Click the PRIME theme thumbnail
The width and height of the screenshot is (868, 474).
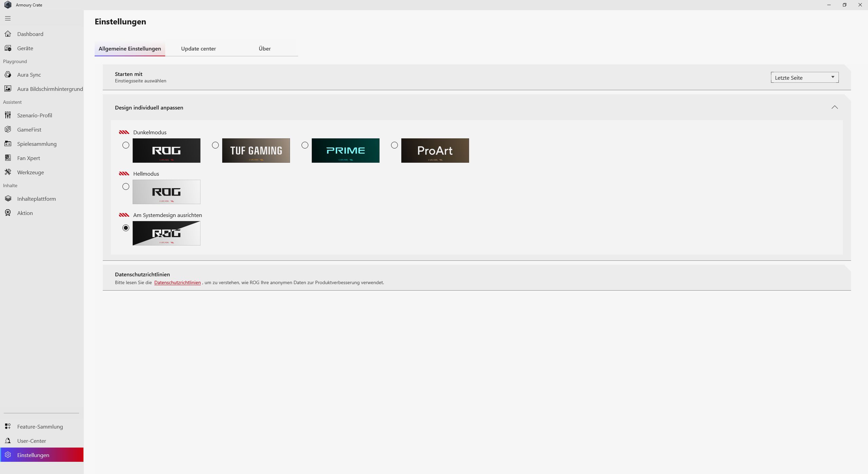point(346,151)
